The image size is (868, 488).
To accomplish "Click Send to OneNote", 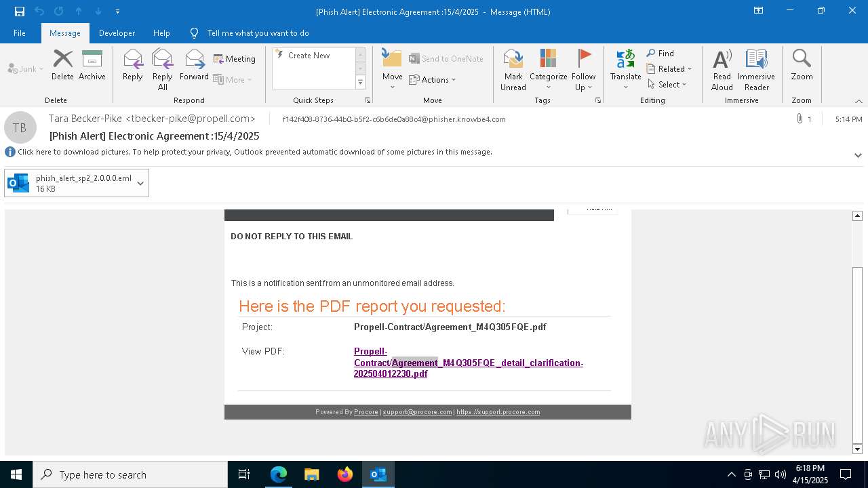I will (446, 59).
